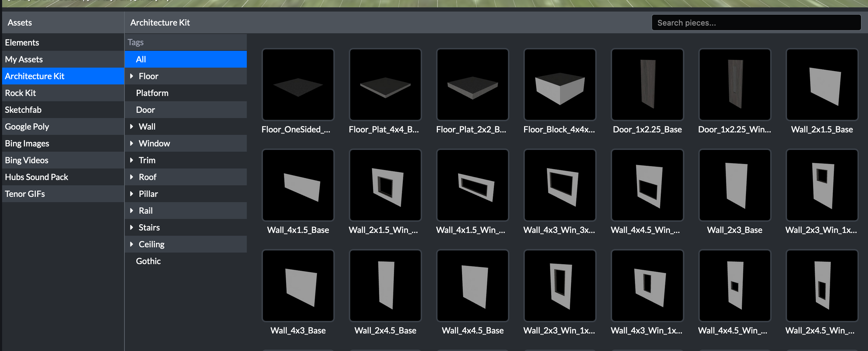Click the Search pieces input field
This screenshot has height=351, width=868.
click(x=756, y=23)
